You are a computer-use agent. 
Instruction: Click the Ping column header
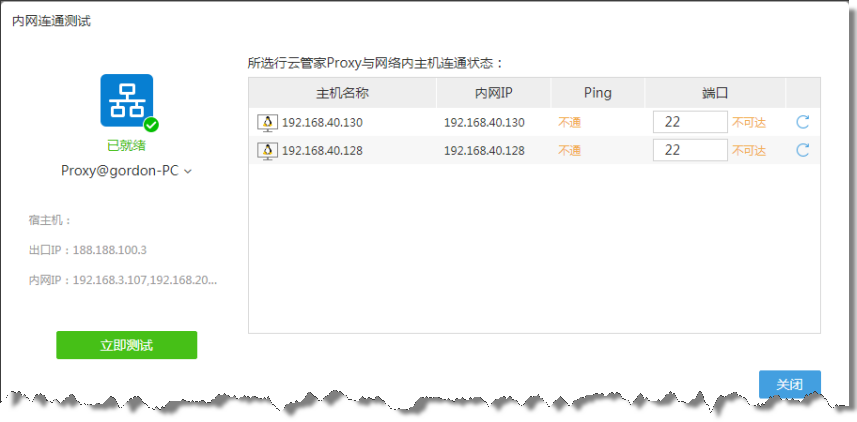pos(597,93)
